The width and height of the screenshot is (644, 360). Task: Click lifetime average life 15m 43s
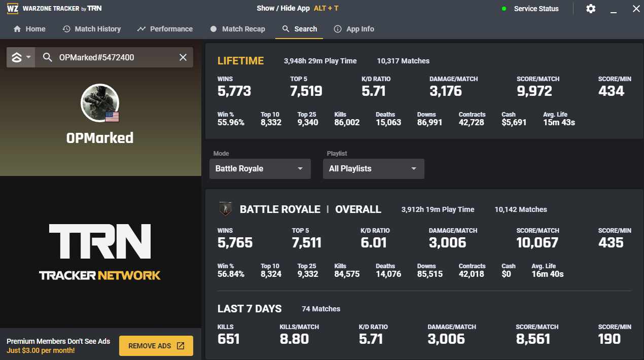point(559,122)
